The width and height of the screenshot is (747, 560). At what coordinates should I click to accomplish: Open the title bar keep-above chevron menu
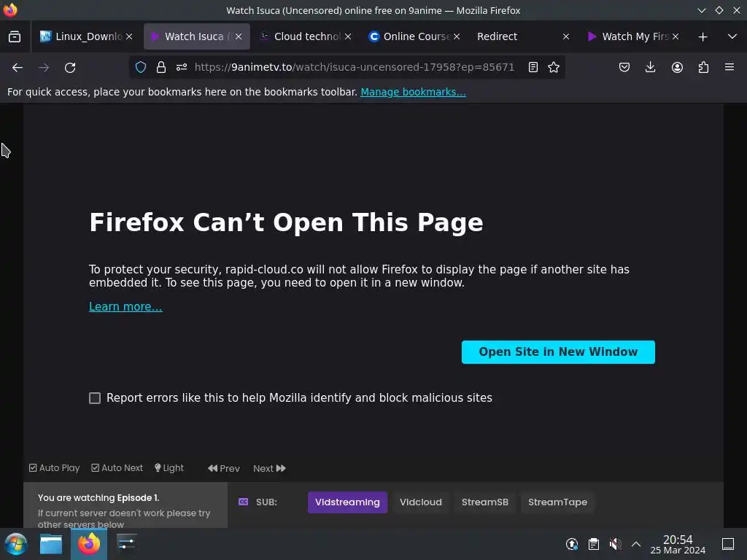(701, 10)
